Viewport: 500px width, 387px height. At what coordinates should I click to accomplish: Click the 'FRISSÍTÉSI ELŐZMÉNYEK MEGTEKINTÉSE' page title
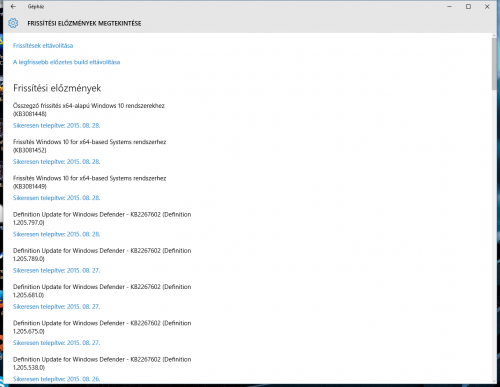tap(84, 23)
